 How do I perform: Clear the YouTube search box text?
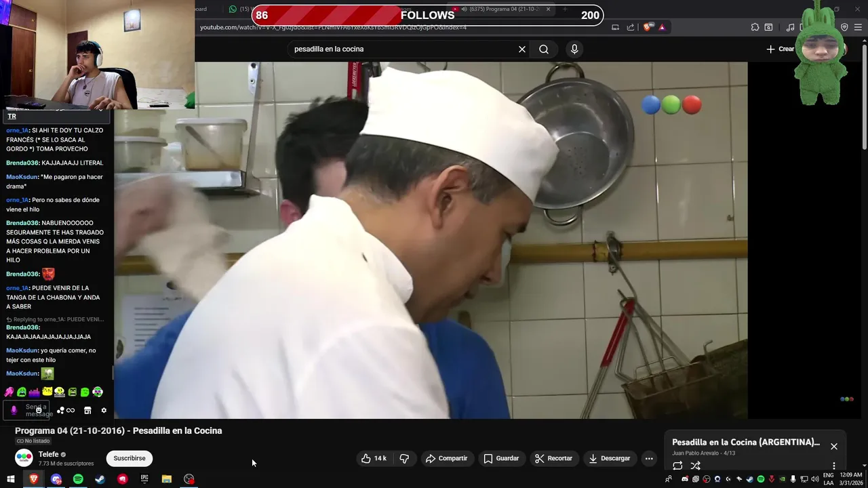[x=522, y=49]
